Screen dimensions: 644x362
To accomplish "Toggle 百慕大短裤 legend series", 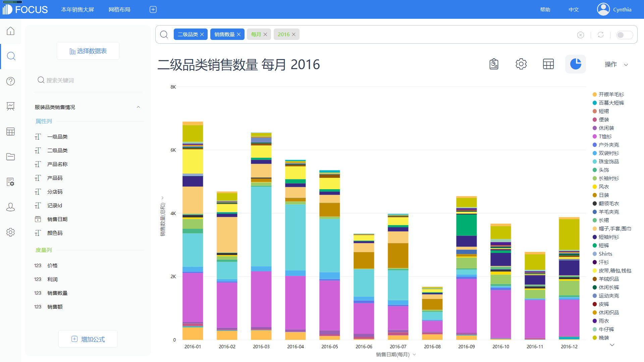I will tap(608, 103).
